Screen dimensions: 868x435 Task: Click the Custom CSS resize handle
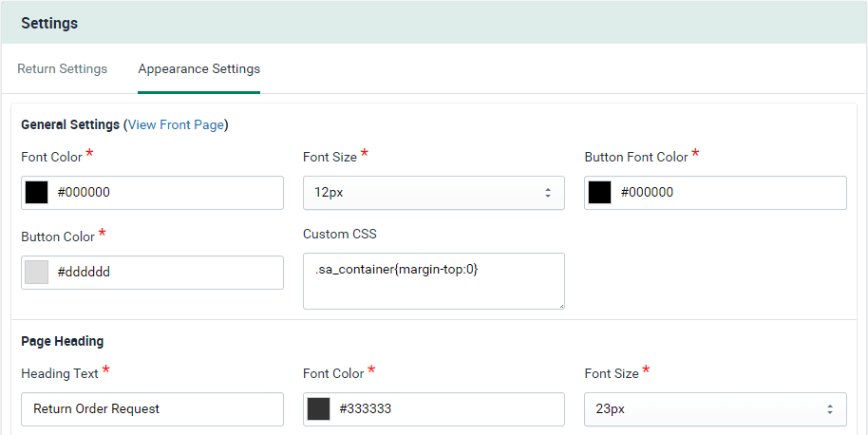click(x=560, y=305)
